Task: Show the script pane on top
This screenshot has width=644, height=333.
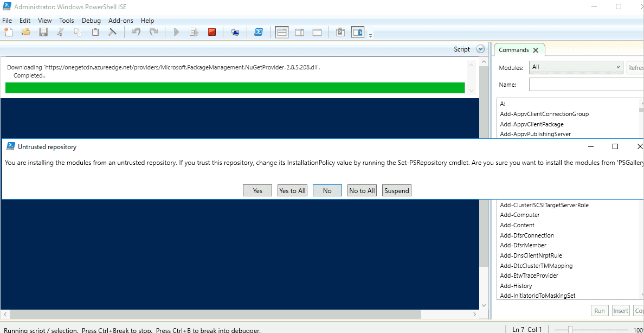Action: 282,32
